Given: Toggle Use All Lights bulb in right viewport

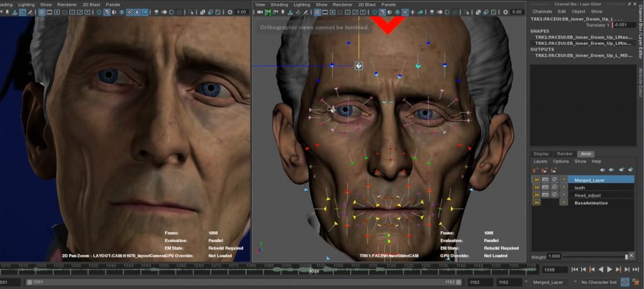Looking at the screenshot, I should tap(413, 12).
